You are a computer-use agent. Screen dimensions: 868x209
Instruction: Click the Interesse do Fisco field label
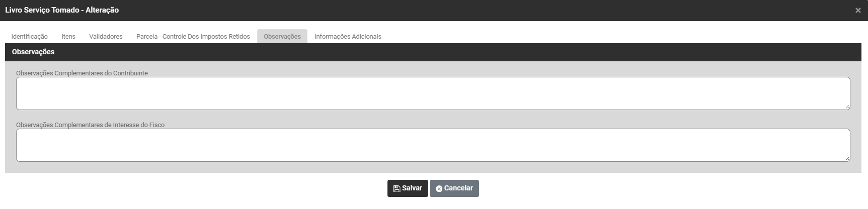coord(91,125)
